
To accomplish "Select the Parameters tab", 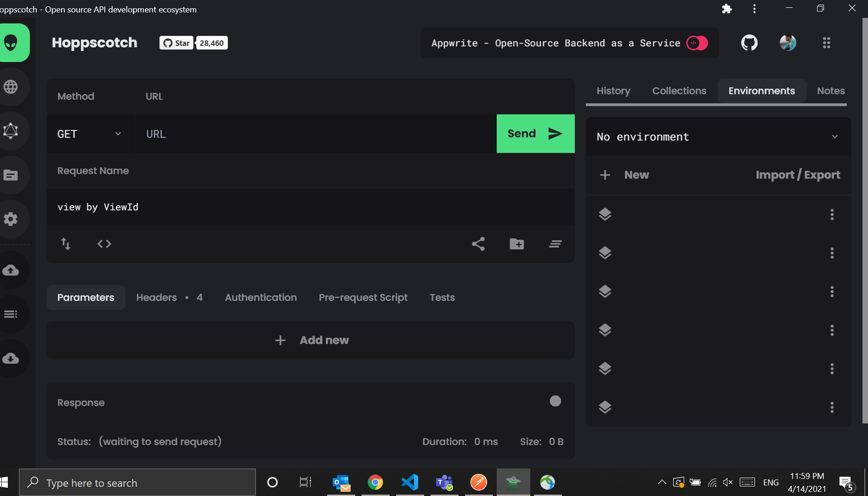I will pos(86,298).
